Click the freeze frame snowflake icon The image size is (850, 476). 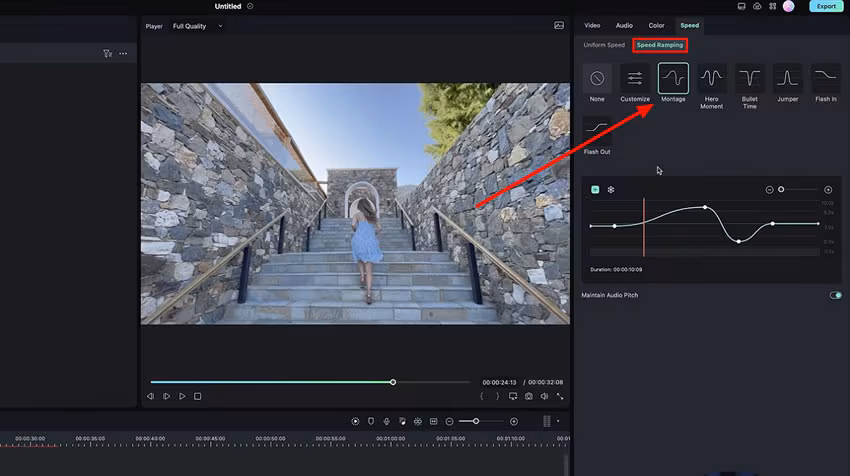pos(611,190)
